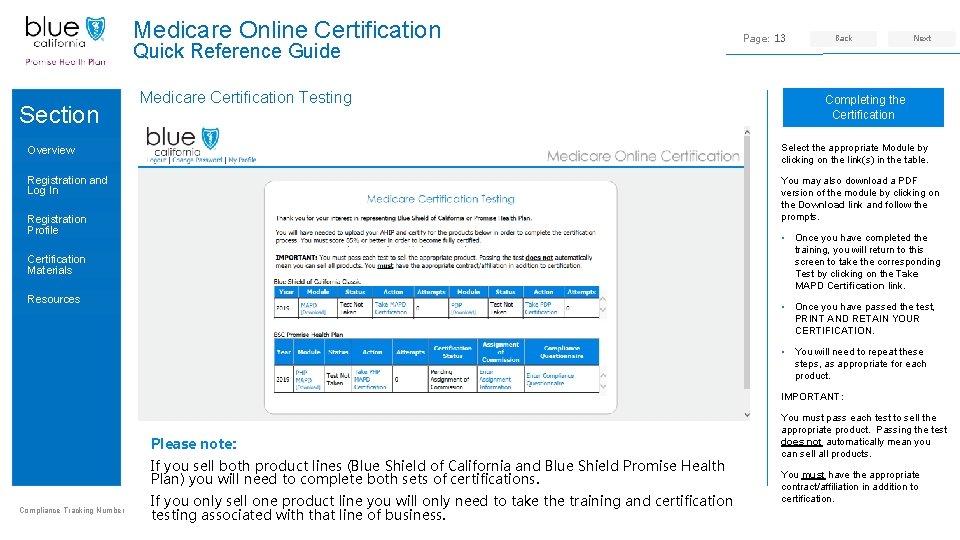Click the Next page button

tap(921, 39)
